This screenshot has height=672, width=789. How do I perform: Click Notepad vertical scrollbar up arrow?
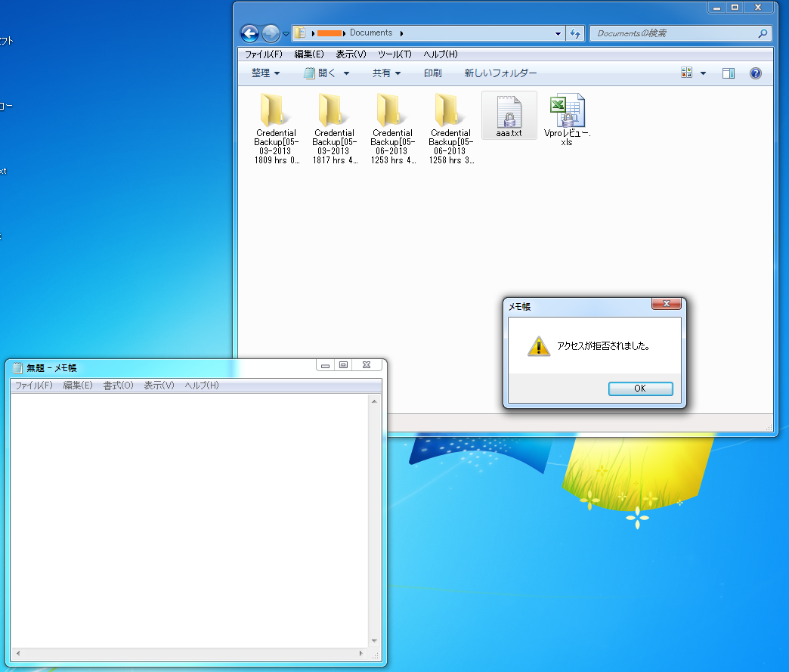[374, 401]
